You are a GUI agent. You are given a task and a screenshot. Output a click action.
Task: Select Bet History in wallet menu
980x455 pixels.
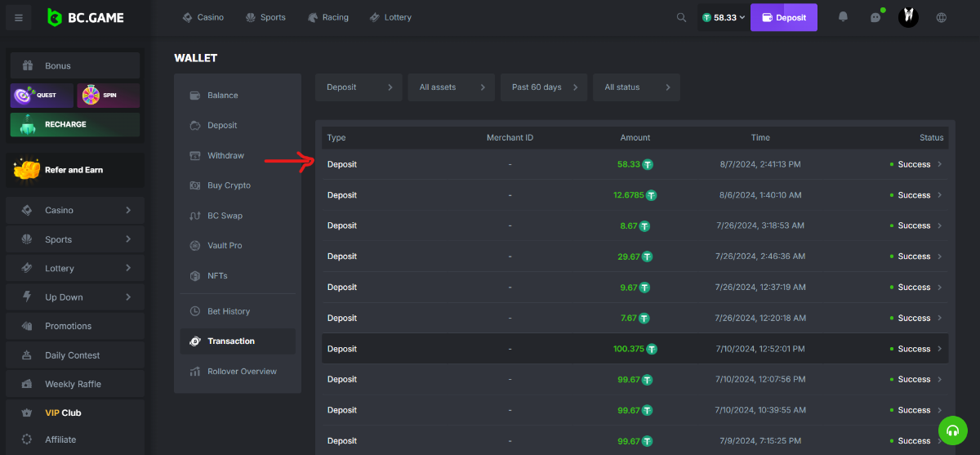(228, 311)
